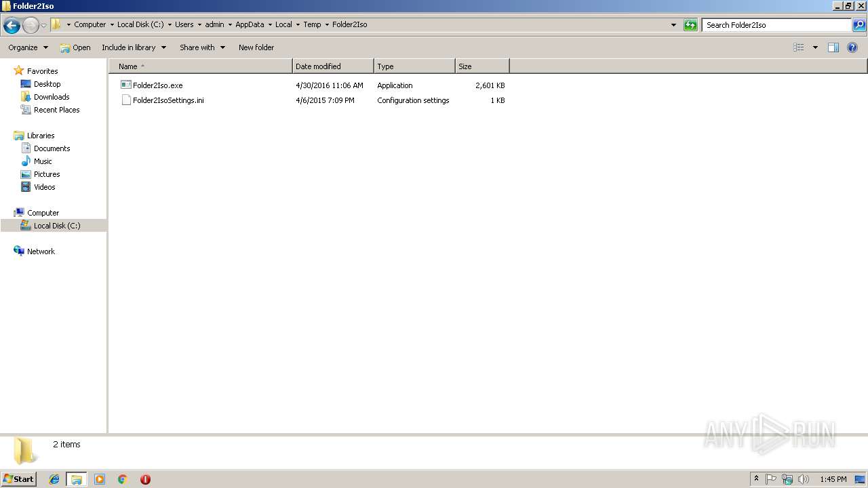Show hidden tray icons arrow
The height and width of the screenshot is (488, 868).
pyautogui.click(x=756, y=479)
